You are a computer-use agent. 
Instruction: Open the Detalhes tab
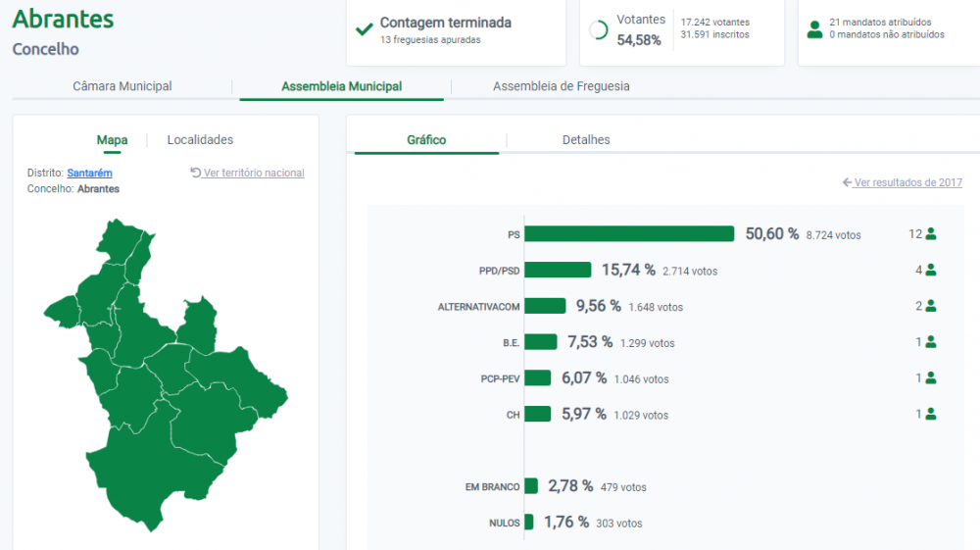click(x=586, y=140)
